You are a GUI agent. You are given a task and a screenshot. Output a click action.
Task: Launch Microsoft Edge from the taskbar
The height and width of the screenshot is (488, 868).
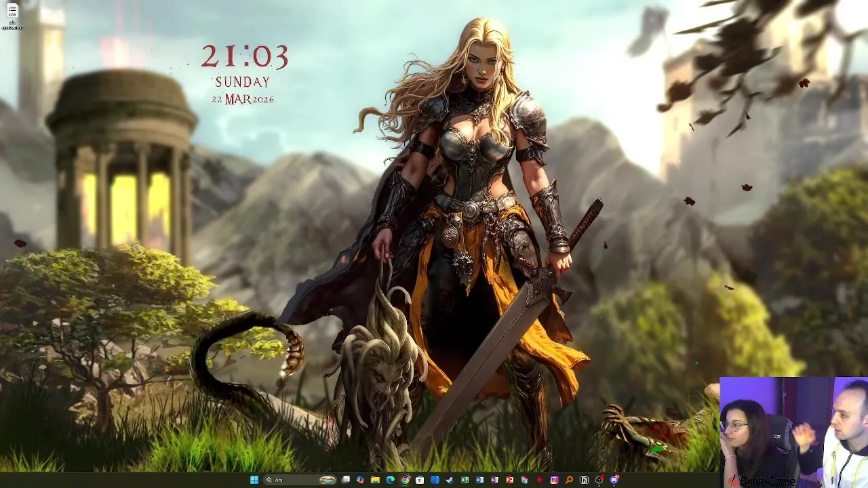[x=390, y=480]
